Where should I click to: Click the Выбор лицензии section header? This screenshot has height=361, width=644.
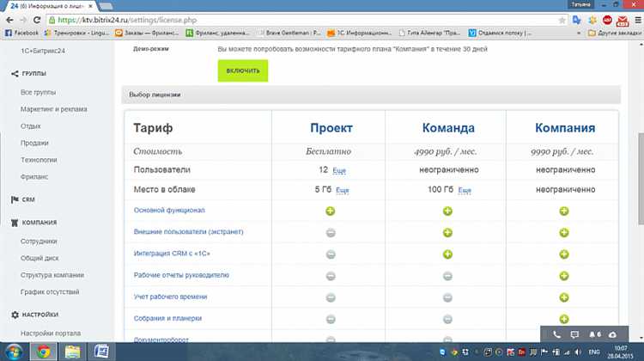pyautogui.click(x=371, y=95)
